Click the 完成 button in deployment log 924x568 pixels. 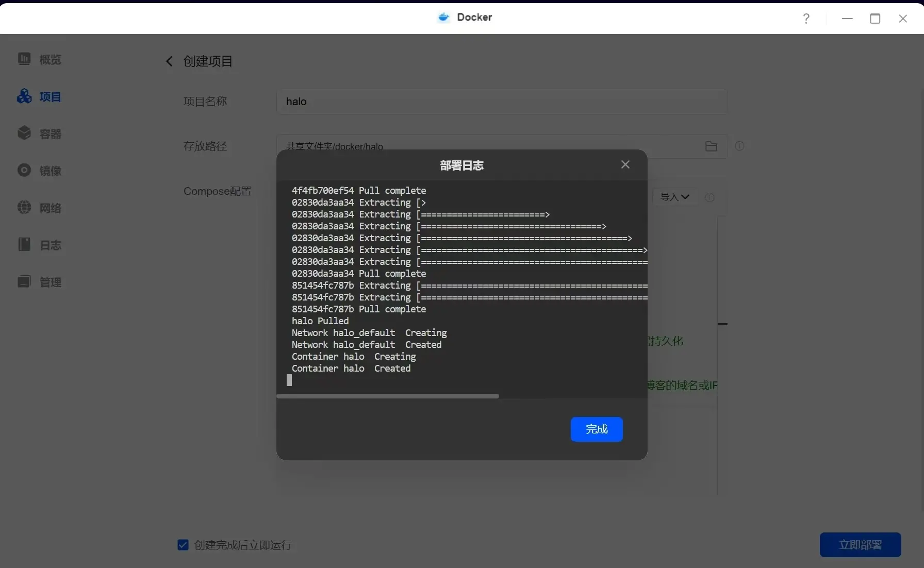point(596,429)
